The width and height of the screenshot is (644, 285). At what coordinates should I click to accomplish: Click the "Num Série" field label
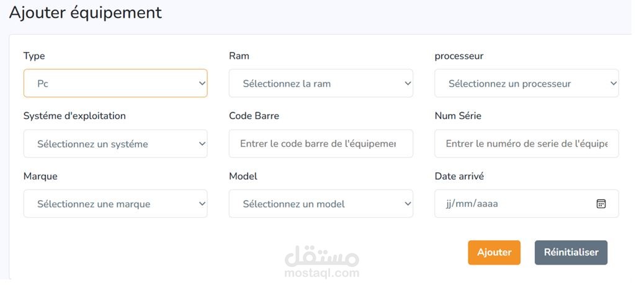click(458, 116)
